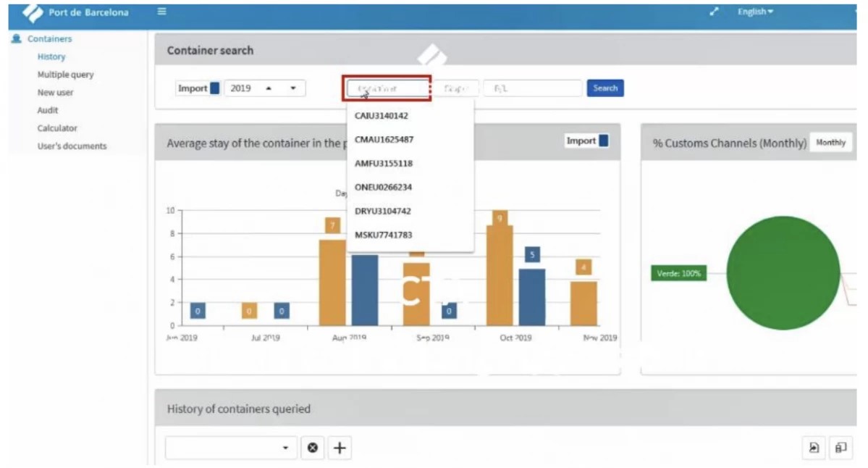Click the hamburger menu icon in header
868x468 pixels.
(x=161, y=12)
